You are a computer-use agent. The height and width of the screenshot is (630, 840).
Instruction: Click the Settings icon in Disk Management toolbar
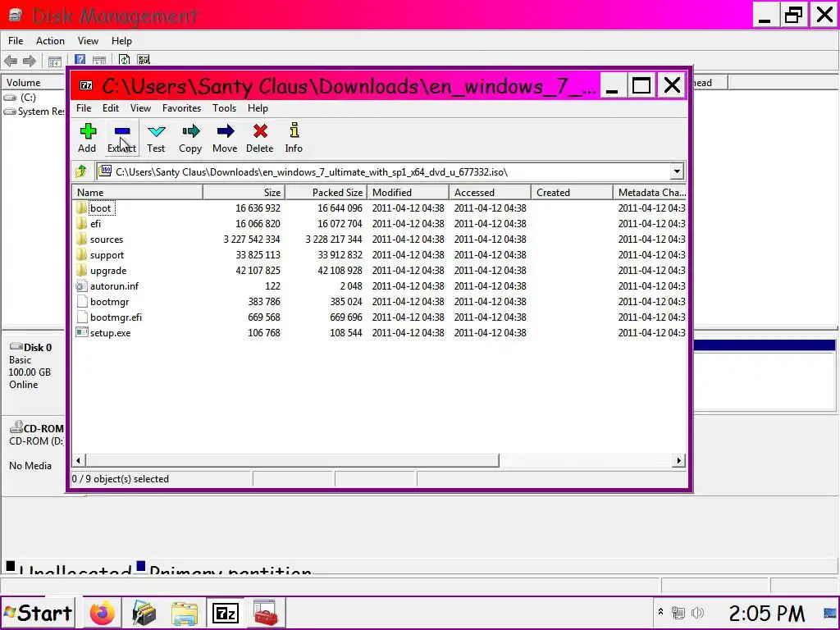pos(144,60)
